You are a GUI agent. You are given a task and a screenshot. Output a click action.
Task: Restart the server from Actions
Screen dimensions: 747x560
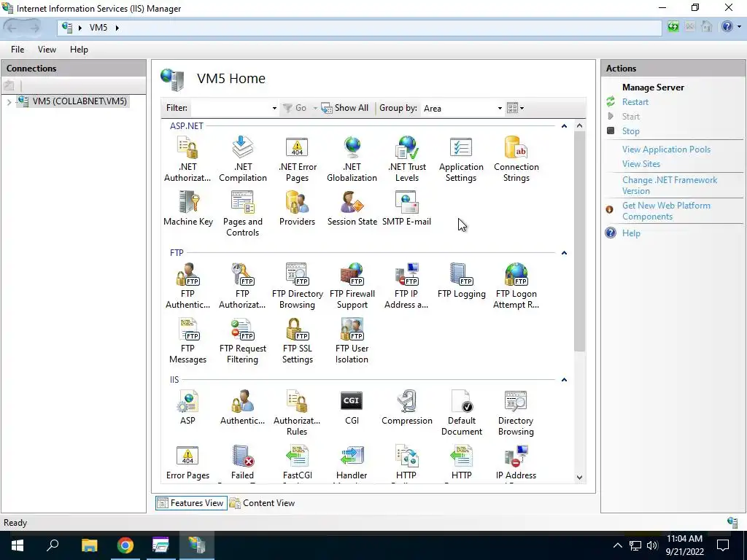(x=635, y=102)
